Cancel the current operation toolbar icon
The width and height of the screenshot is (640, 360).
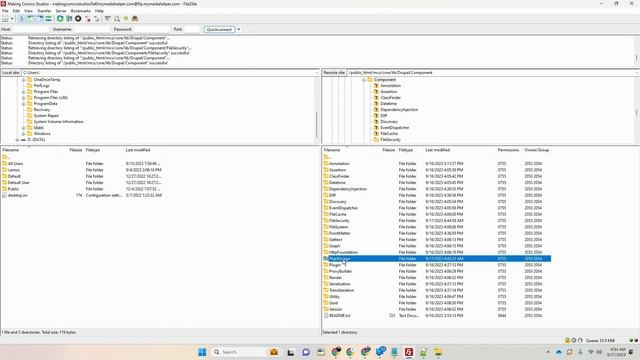[78, 19]
